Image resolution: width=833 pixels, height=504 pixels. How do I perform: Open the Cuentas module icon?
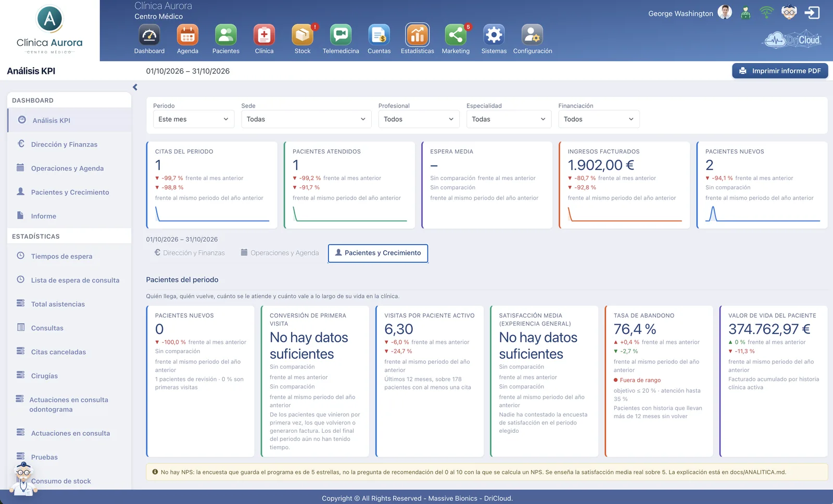[379, 35]
